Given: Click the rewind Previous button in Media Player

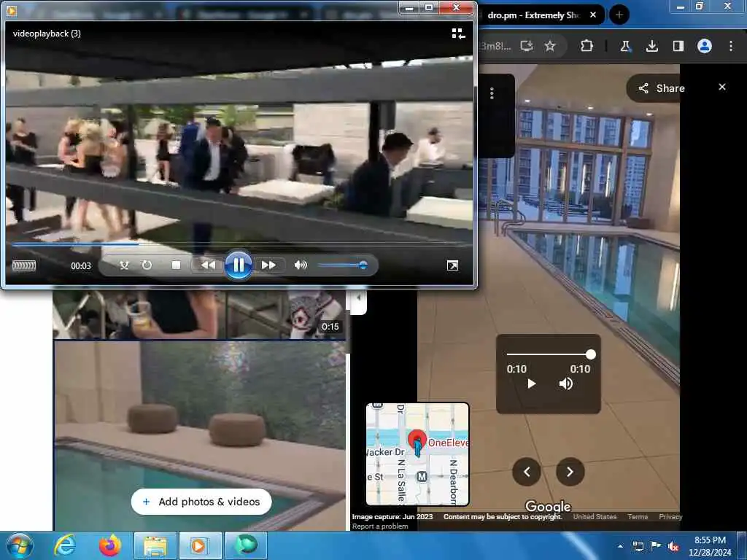Looking at the screenshot, I should click(208, 265).
